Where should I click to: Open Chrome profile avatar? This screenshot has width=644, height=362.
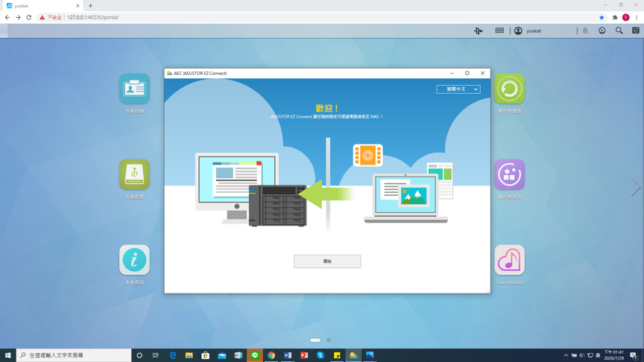[626, 17]
